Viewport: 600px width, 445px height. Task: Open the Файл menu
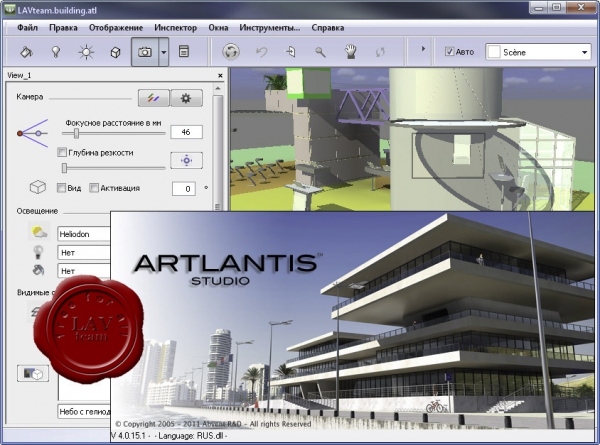click(x=27, y=28)
